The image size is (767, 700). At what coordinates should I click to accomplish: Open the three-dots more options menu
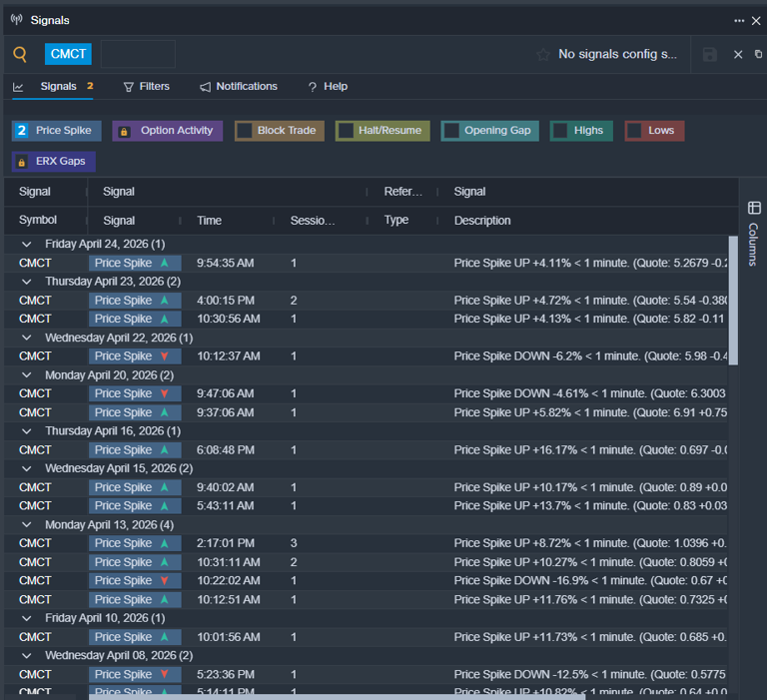(x=739, y=20)
